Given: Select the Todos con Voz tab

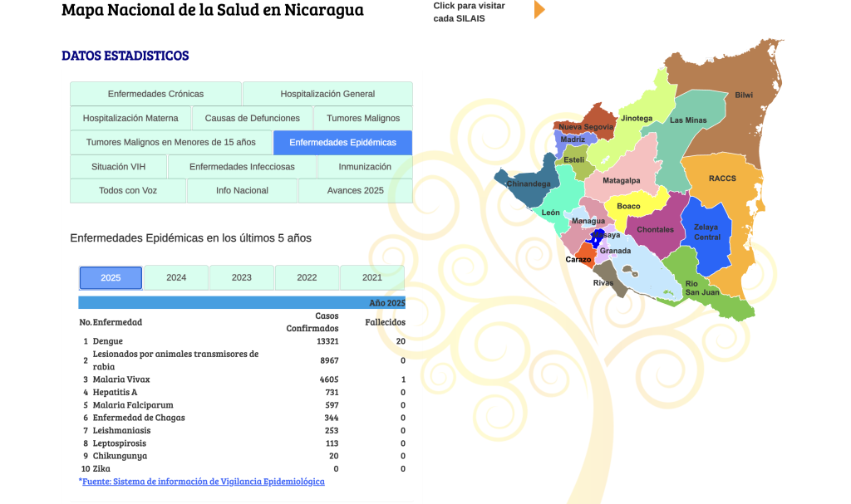Looking at the screenshot, I should (x=127, y=190).
